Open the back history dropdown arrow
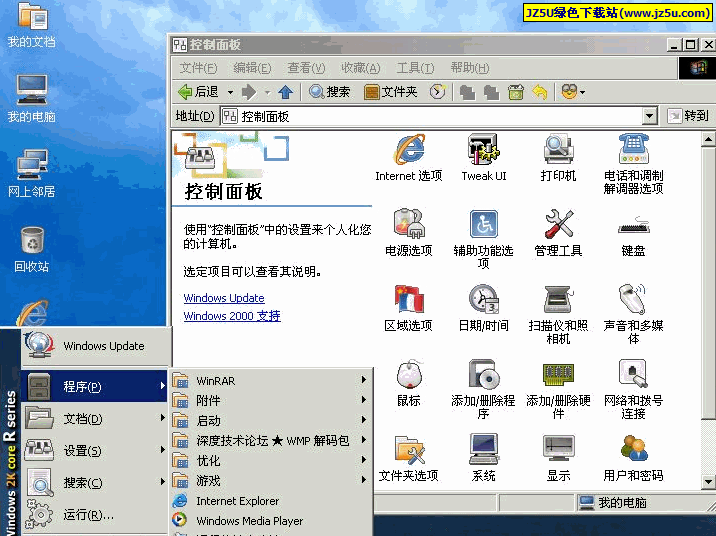Viewport: 716px width, 536px height. [x=231, y=93]
